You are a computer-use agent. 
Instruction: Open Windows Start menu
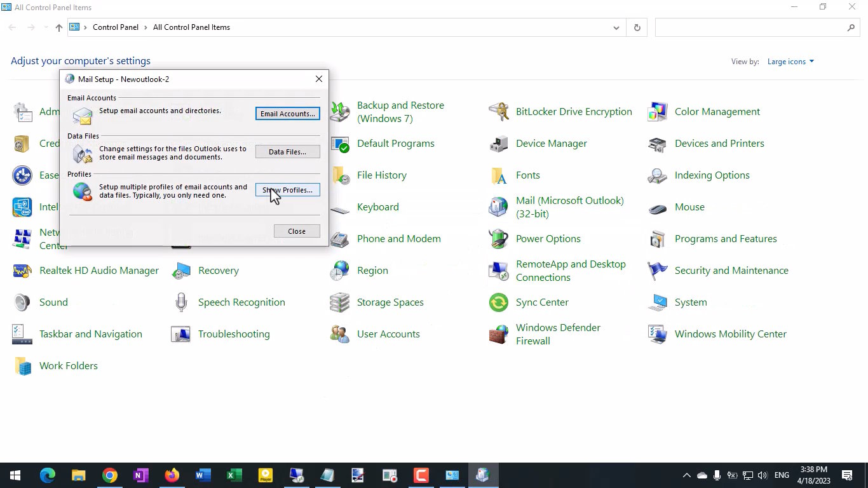tap(15, 475)
